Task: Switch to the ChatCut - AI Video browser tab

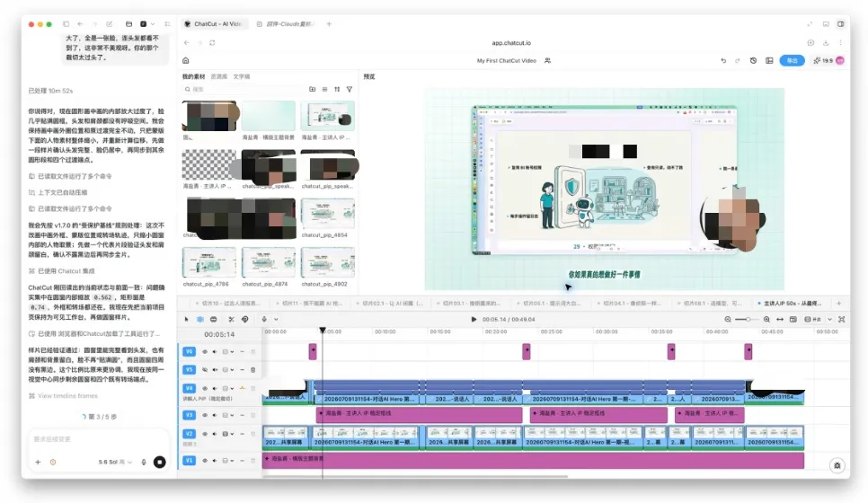Action: (214, 23)
